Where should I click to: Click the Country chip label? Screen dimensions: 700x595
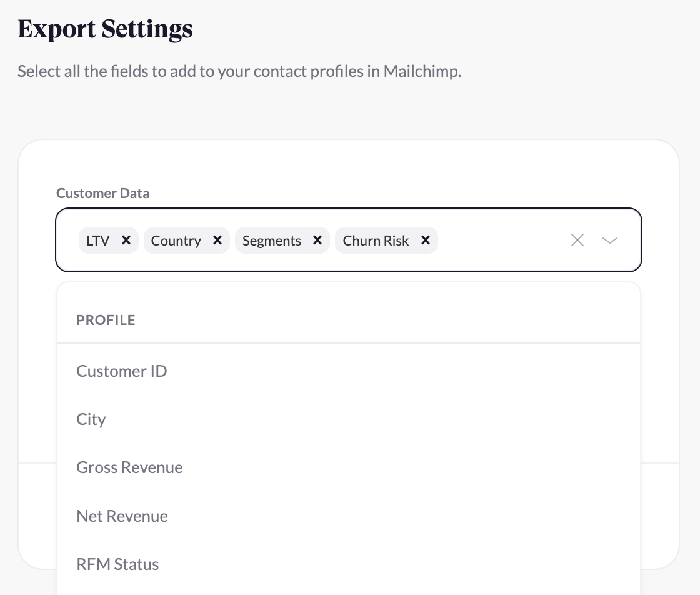point(176,241)
